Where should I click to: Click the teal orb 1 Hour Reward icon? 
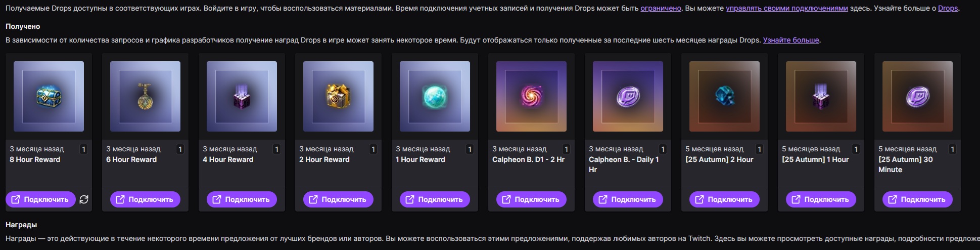click(435, 97)
